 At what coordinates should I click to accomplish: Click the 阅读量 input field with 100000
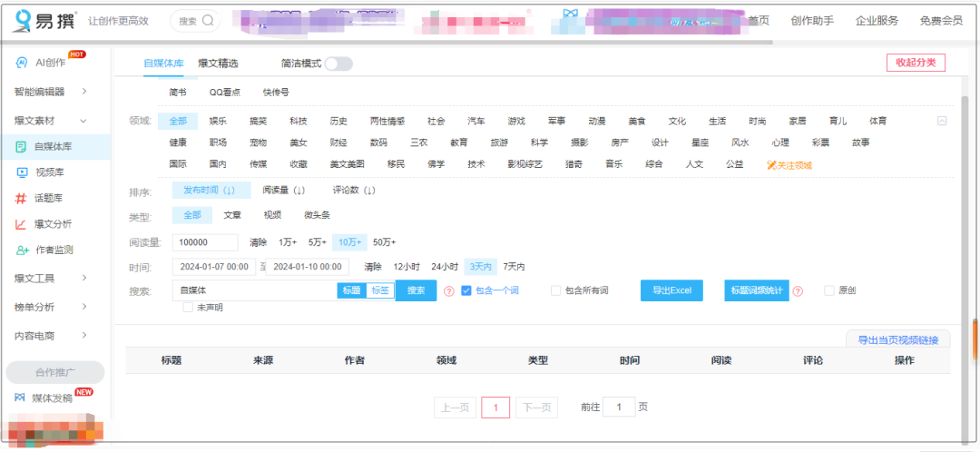click(x=205, y=242)
